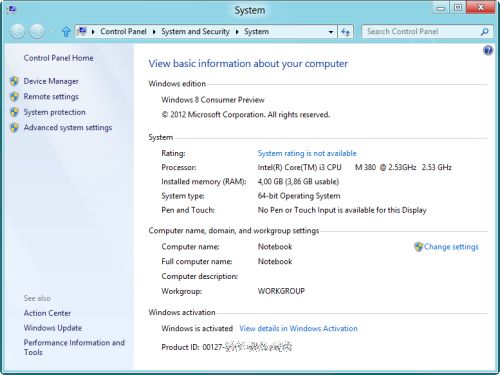
Task: Close the System window
Action: point(481,8)
